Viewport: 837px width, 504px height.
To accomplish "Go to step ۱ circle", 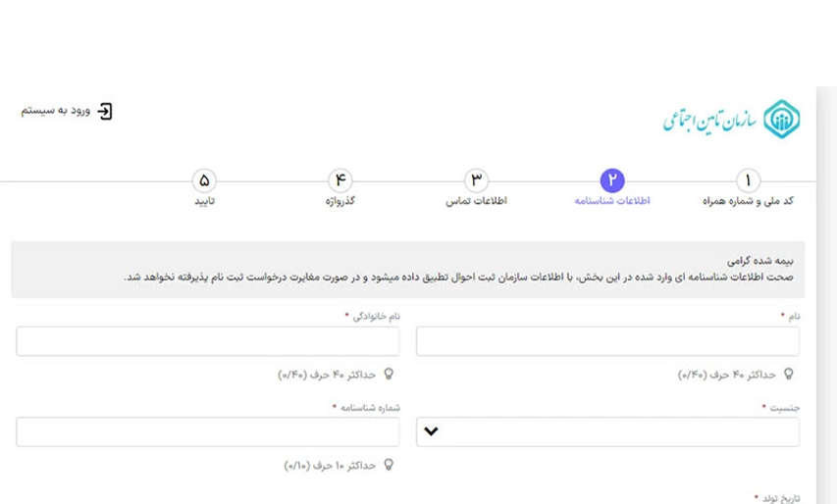I will click(x=748, y=180).
